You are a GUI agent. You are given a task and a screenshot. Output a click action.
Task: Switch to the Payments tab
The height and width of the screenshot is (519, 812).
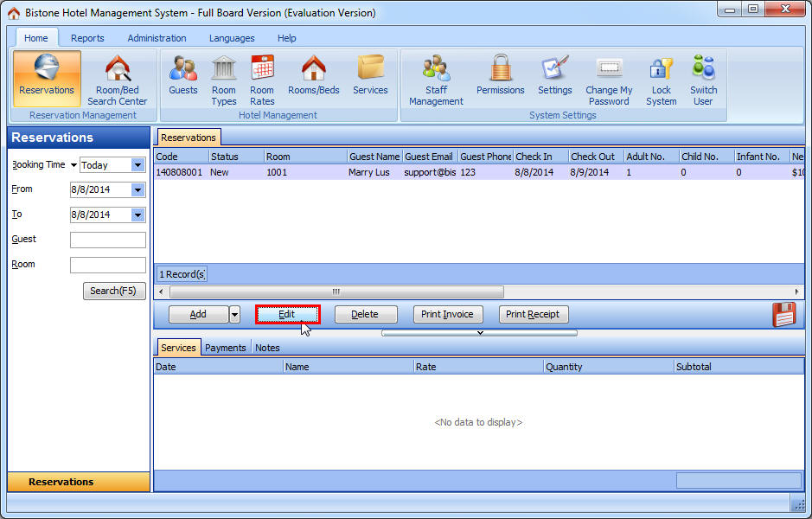click(226, 348)
